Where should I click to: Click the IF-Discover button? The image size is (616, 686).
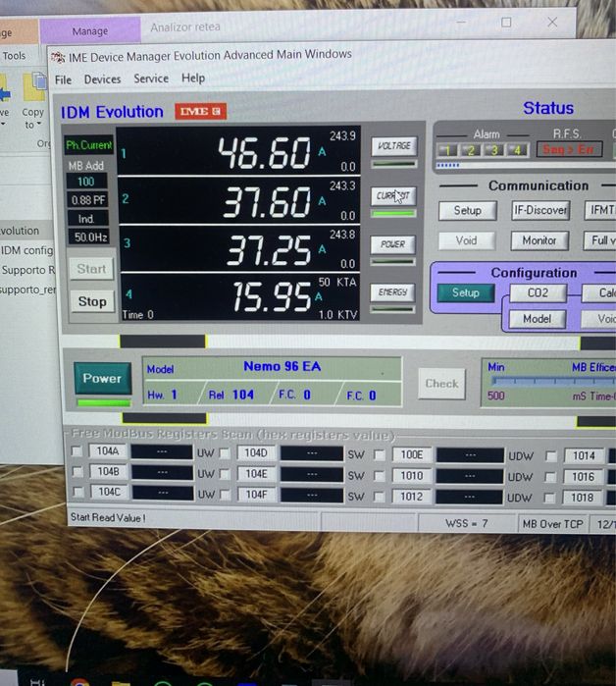[540, 210]
